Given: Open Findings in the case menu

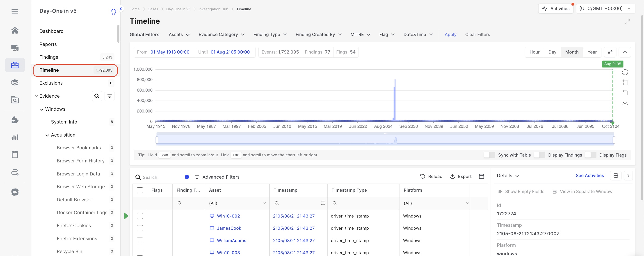Looking at the screenshot, I should (x=49, y=57).
